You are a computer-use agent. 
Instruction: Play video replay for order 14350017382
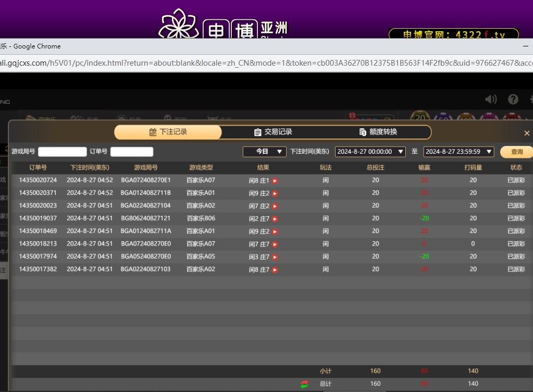tap(275, 270)
